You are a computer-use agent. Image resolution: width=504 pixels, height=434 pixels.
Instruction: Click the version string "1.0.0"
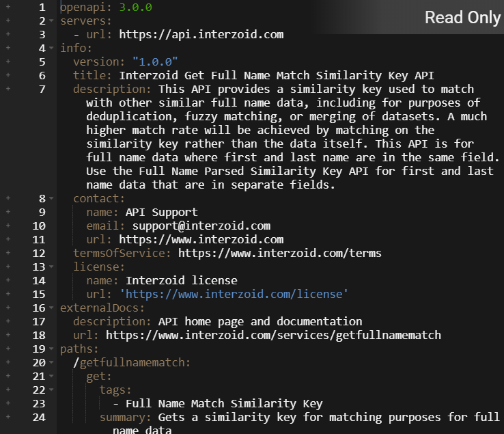point(155,62)
